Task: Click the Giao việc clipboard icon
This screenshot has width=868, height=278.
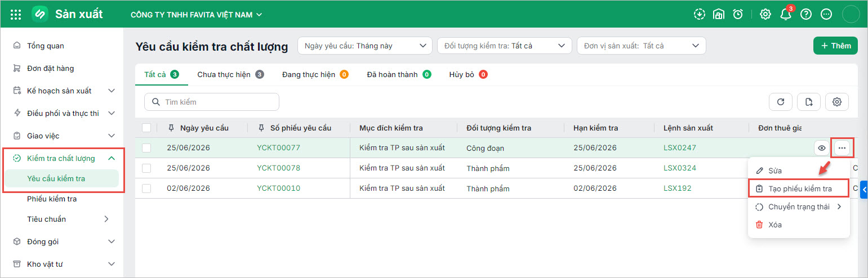Action: (x=17, y=136)
